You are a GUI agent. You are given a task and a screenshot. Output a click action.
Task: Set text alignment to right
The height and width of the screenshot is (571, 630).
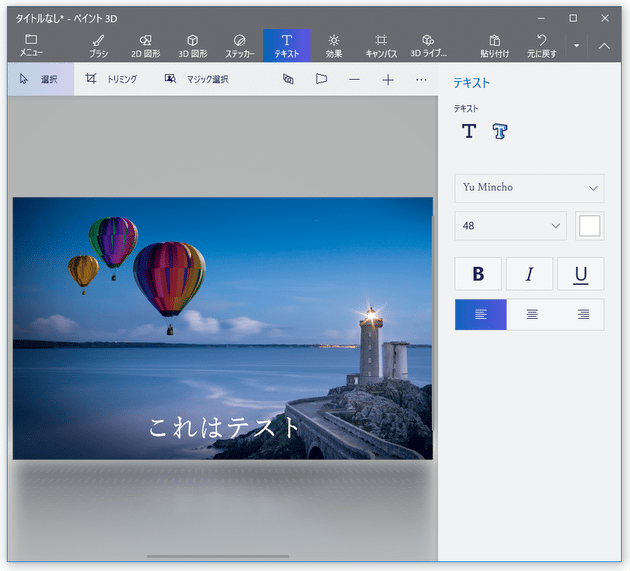click(x=583, y=314)
